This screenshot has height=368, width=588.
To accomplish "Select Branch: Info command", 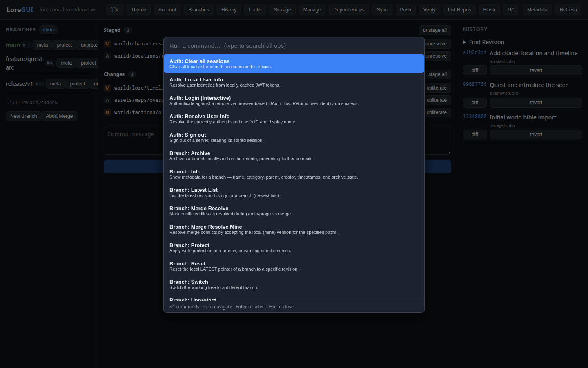I will click(294, 174).
